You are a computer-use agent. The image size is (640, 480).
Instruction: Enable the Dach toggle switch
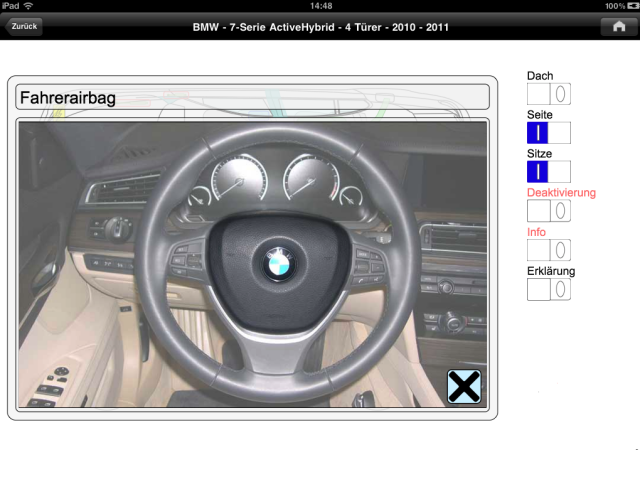coord(549,94)
